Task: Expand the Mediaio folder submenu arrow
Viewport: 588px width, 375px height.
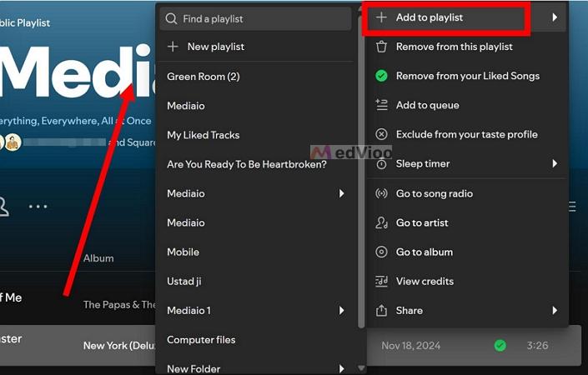Action: click(341, 193)
